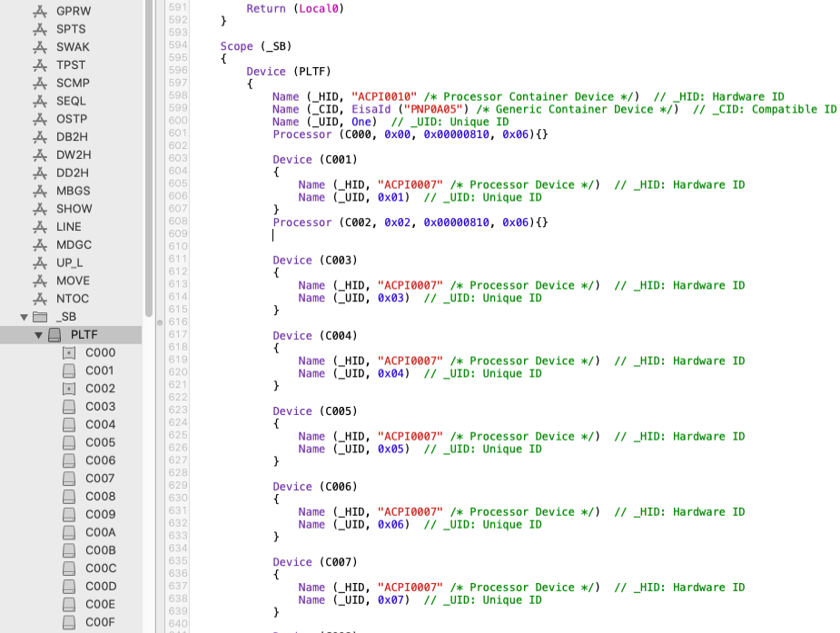The image size is (840, 633).
Task: Click the method icon next to SHOW
Action: 40,209
